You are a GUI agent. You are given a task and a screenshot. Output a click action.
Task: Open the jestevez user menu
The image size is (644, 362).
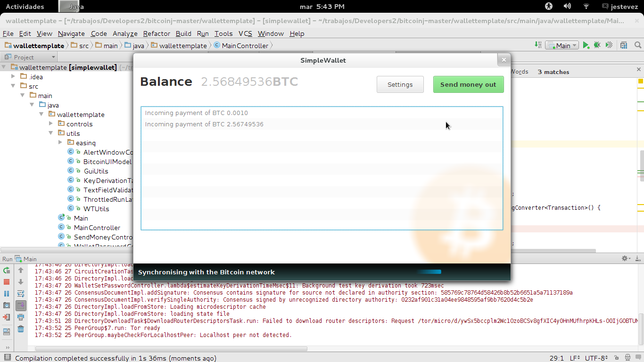(620, 7)
